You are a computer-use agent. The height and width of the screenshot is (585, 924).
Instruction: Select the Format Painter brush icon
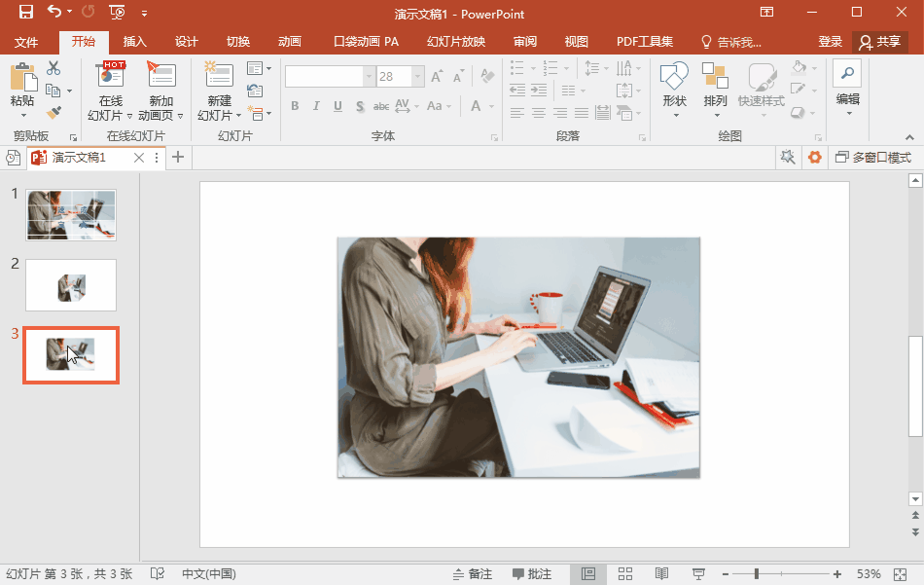pos(53,113)
